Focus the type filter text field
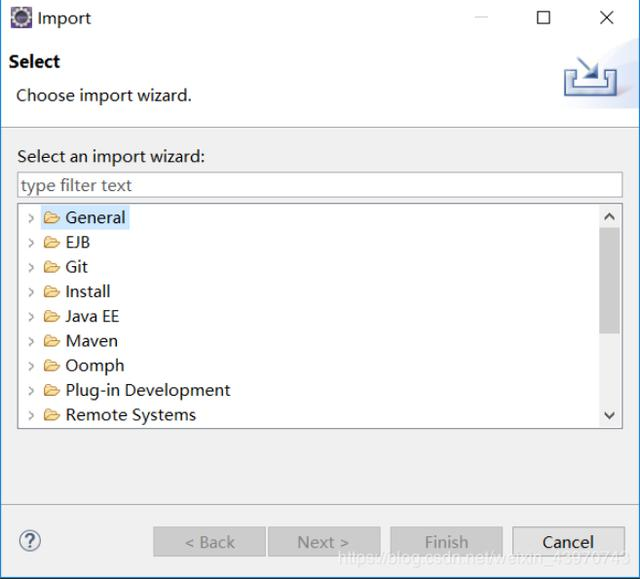Viewport: 640px width, 579px height. 320,185
